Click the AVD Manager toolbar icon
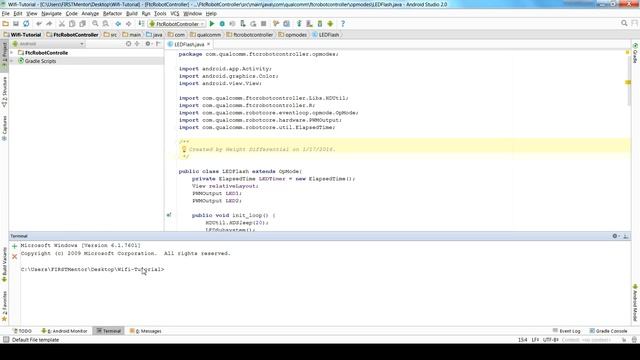640x360 pixels. 309,24
